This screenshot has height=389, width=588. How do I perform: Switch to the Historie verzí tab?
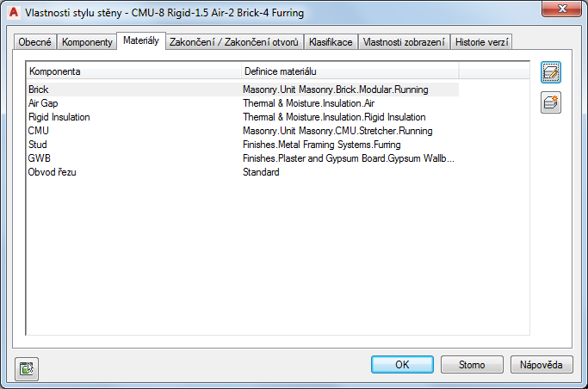tap(483, 42)
